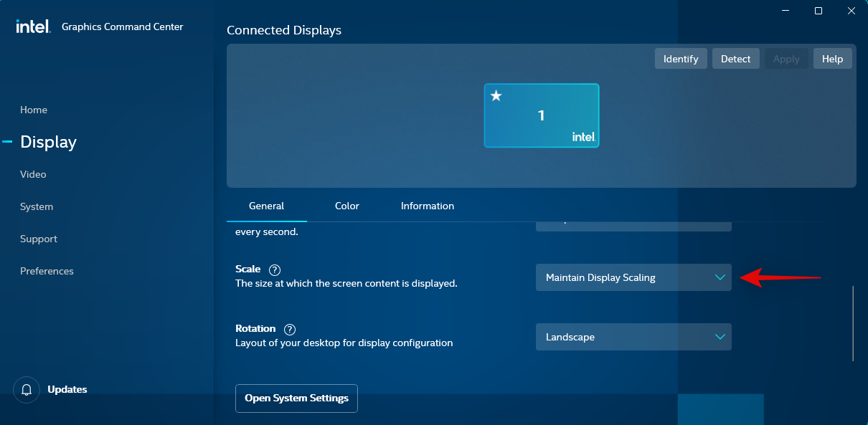The height and width of the screenshot is (425, 868).
Task: Click the Intel logo in the top left
Action: point(32,26)
